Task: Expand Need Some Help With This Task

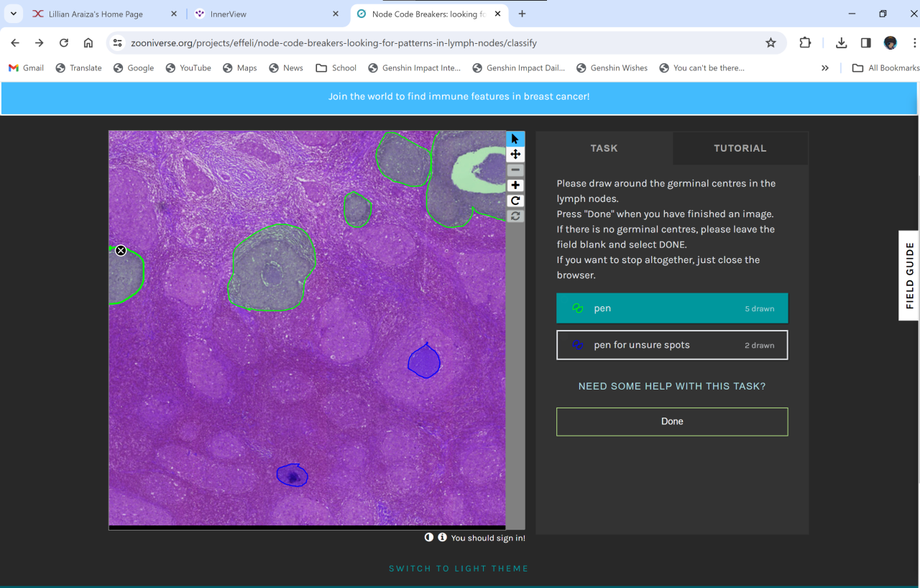Action: 671,386
